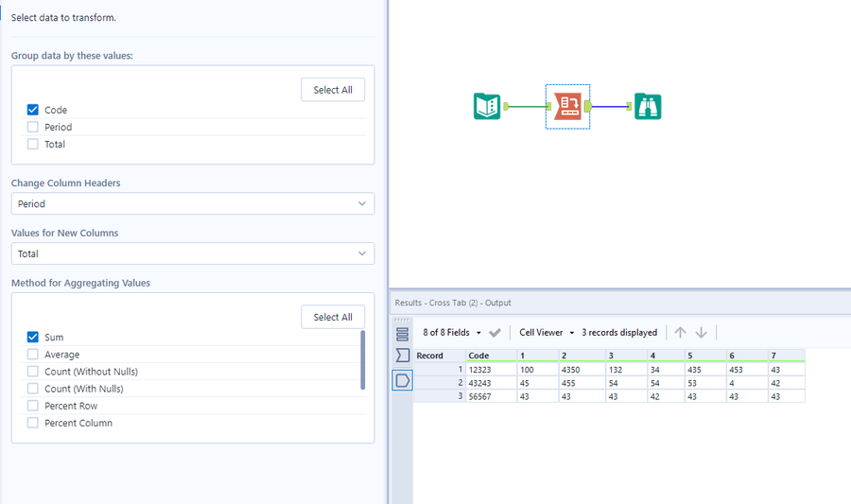Open Change Column Headers dropdown
This screenshot has height=504, width=851.
(x=193, y=203)
